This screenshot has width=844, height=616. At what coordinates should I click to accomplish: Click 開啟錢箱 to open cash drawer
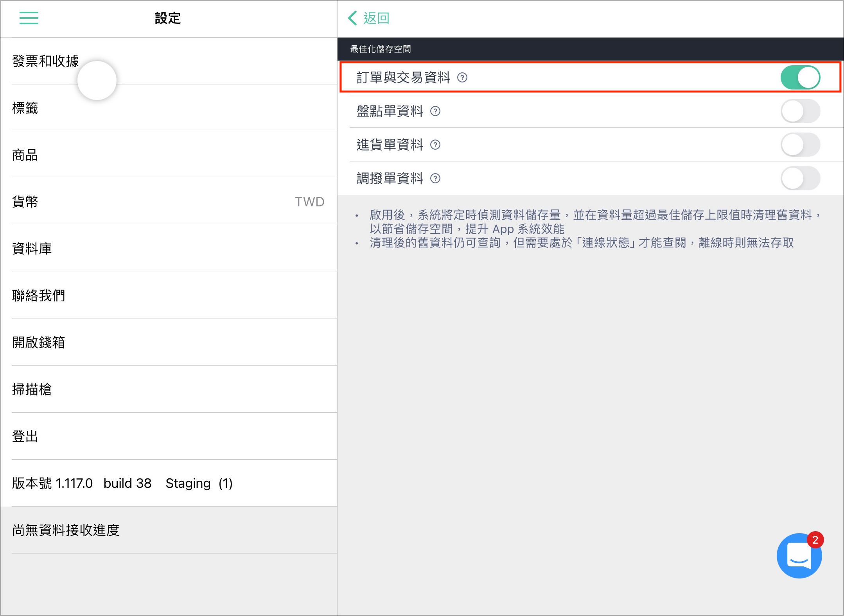tap(169, 342)
